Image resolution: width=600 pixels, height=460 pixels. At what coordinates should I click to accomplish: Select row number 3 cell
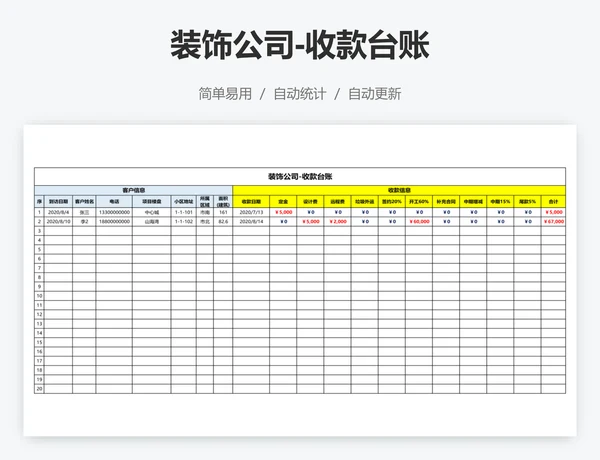point(39,231)
